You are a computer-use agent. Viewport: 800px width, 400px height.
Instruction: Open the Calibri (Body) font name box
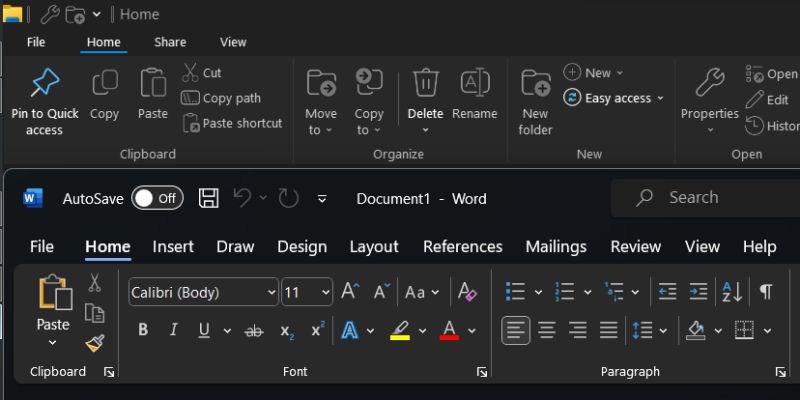(204, 292)
